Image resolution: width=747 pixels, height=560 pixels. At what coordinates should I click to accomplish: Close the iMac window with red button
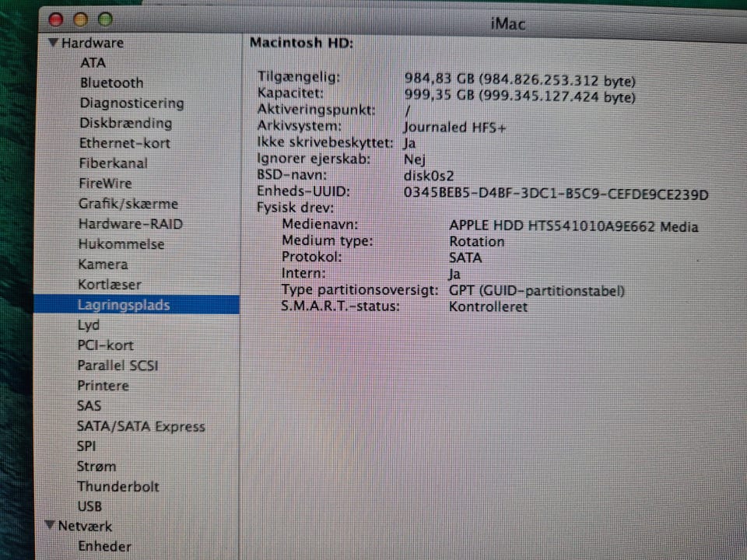56,19
